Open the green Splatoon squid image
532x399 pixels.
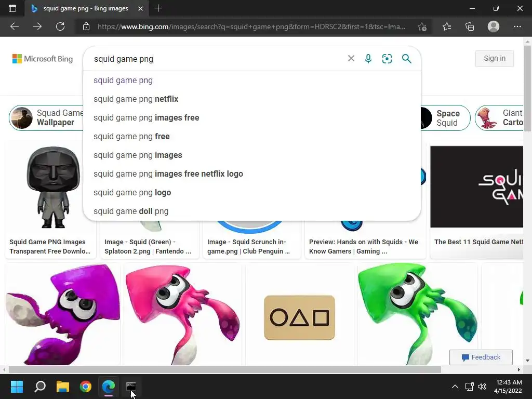tap(417, 314)
